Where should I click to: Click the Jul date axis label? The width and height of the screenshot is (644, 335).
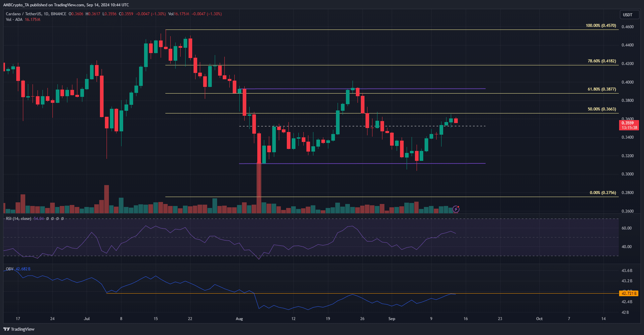pyautogui.click(x=87, y=319)
